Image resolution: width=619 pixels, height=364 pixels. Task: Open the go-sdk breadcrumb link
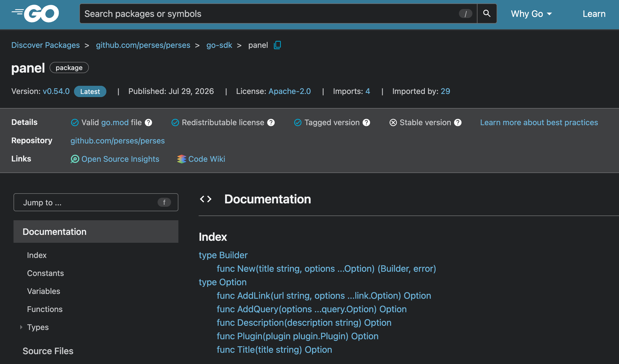click(x=219, y=45)
